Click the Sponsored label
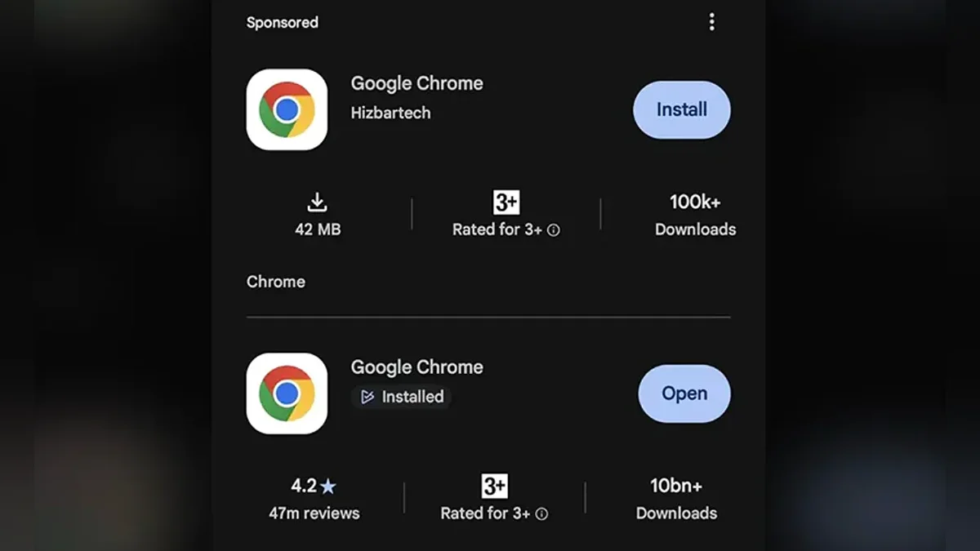This screenshot has height=551, width=980. tap(283, 23)
